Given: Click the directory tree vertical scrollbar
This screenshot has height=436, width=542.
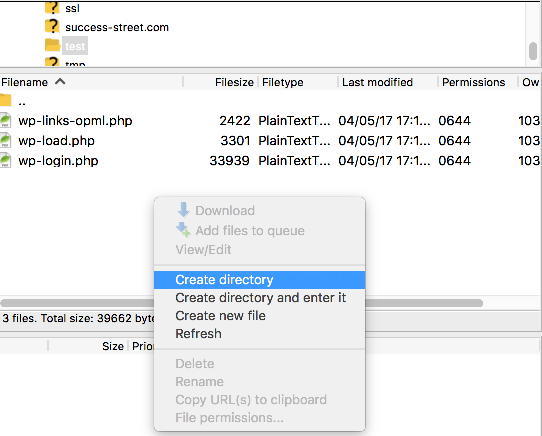Looking at the screenshot, I should click(x=533, y=51).
